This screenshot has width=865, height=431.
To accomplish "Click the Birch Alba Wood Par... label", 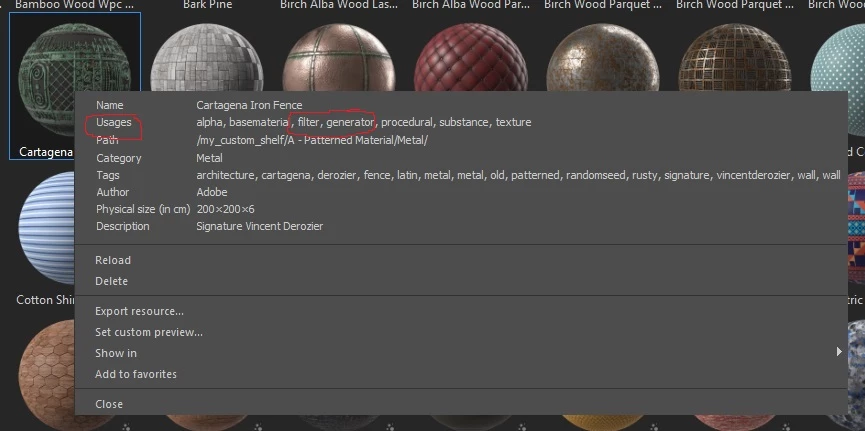I will [x=471, y=5].
